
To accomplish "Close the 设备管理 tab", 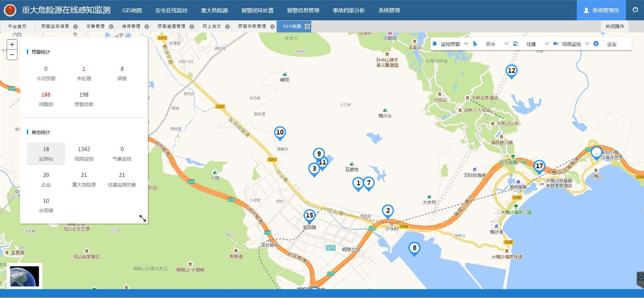I will pos(111,26).
